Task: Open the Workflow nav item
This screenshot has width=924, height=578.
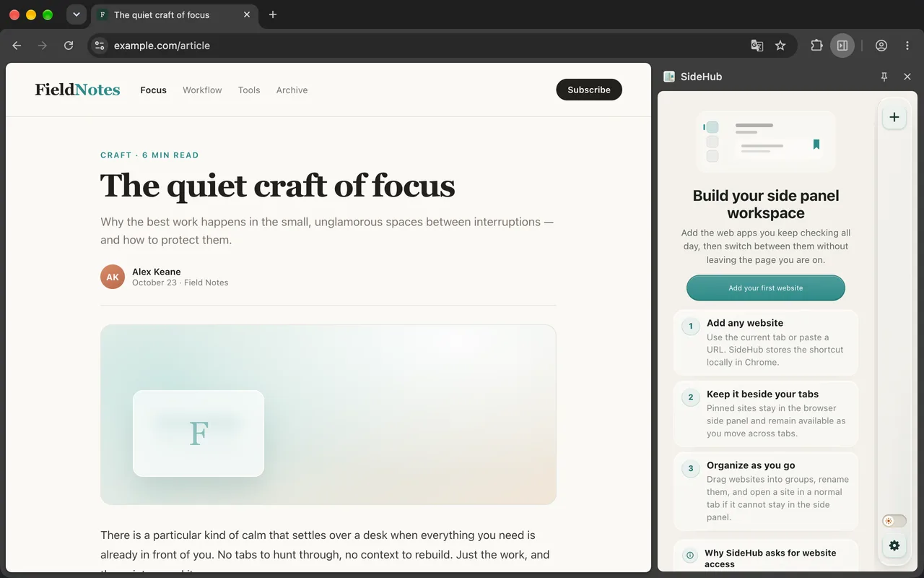Action: coord(202,90)
